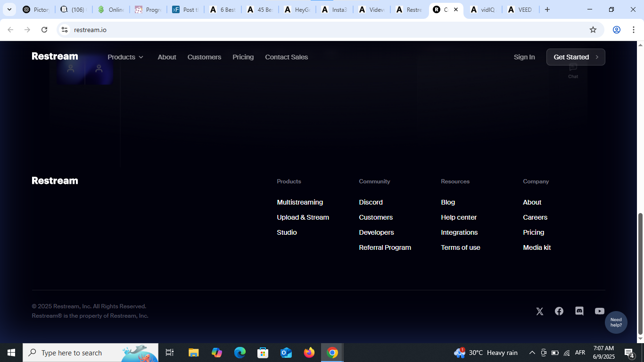Click the page's vertical scrollbar thumb
The image size is (644, 362).
640,273
